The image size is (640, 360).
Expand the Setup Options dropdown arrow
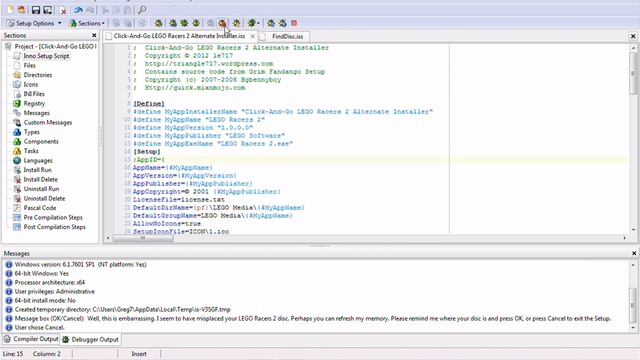coord(60,23)
